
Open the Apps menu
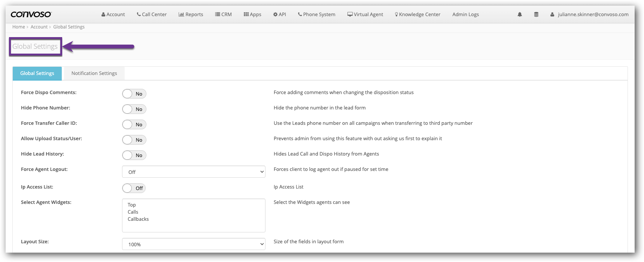click(x=252, y=14)
